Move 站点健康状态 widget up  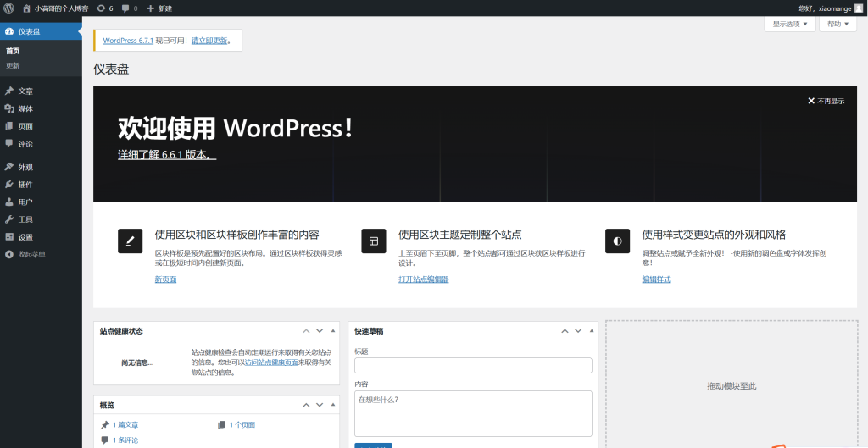coord(306,331)
